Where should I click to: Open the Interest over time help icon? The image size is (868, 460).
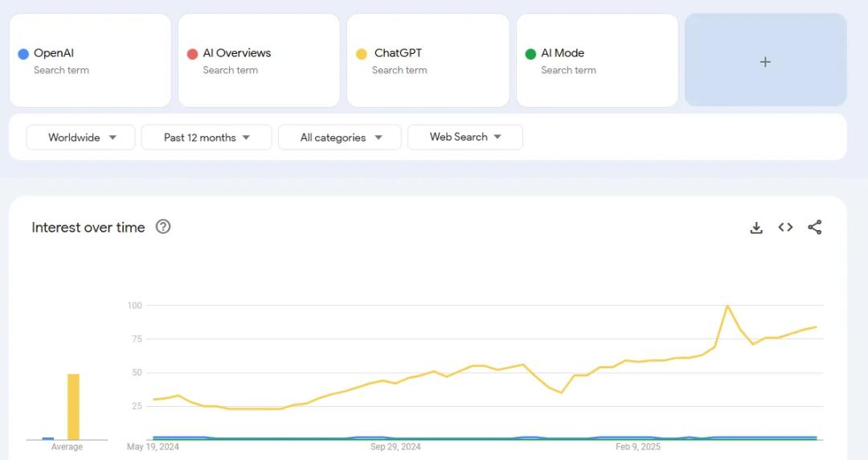tap(163, 227)
